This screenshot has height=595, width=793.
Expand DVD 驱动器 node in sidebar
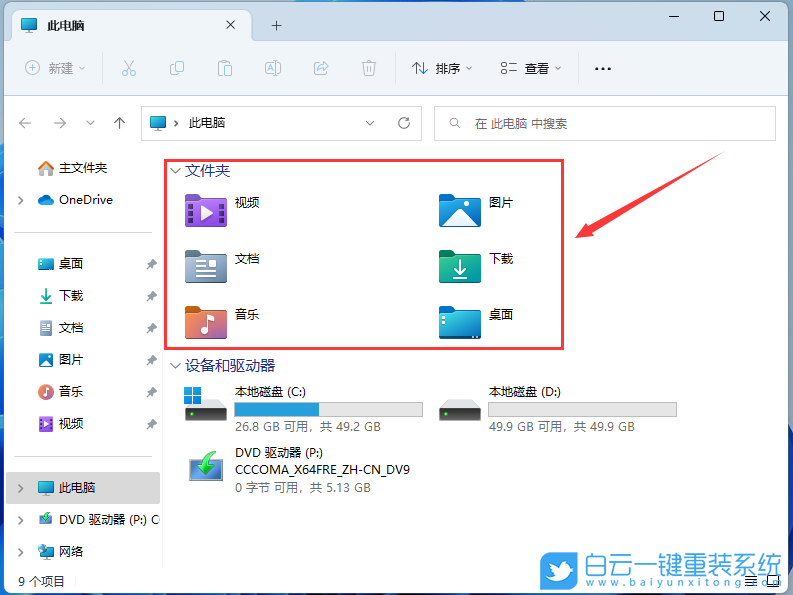pyautogui.click(x=20, y=520)
